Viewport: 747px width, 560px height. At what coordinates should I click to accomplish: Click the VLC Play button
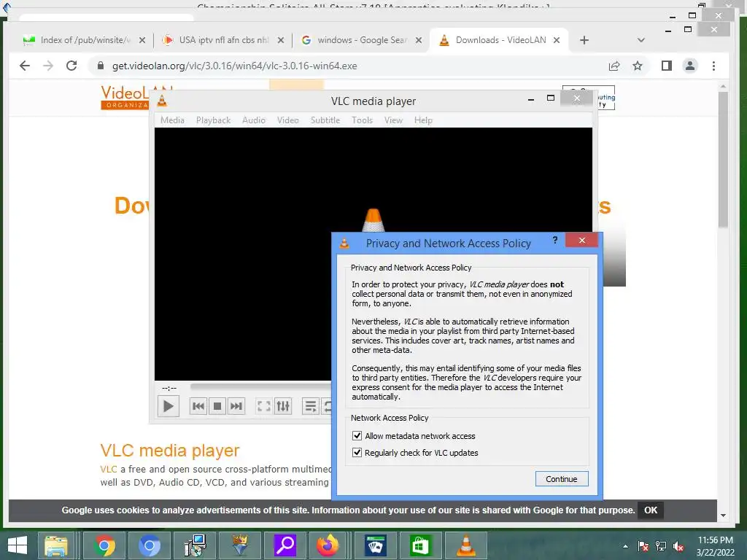[x=169, y=406]
